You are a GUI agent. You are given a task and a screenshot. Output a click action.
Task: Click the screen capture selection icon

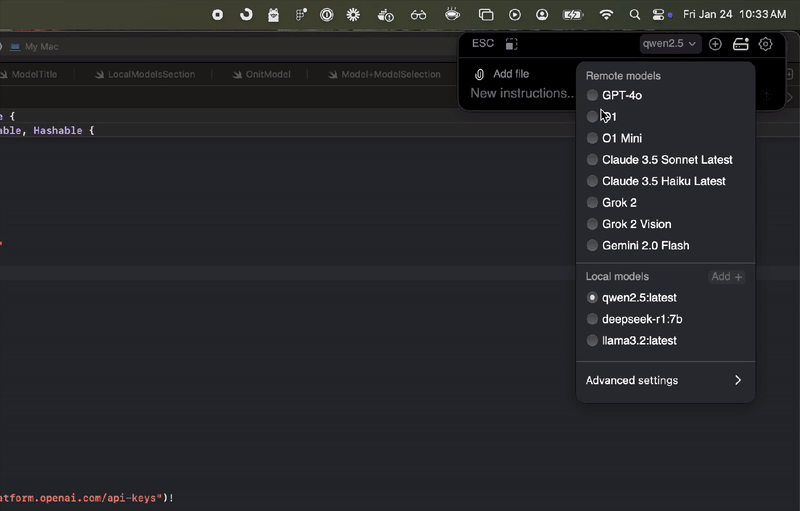point(511,44)
